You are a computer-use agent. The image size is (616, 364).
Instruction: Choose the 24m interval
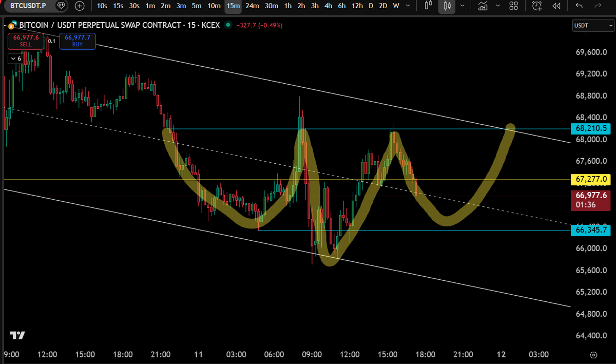(x=252, y=6)
